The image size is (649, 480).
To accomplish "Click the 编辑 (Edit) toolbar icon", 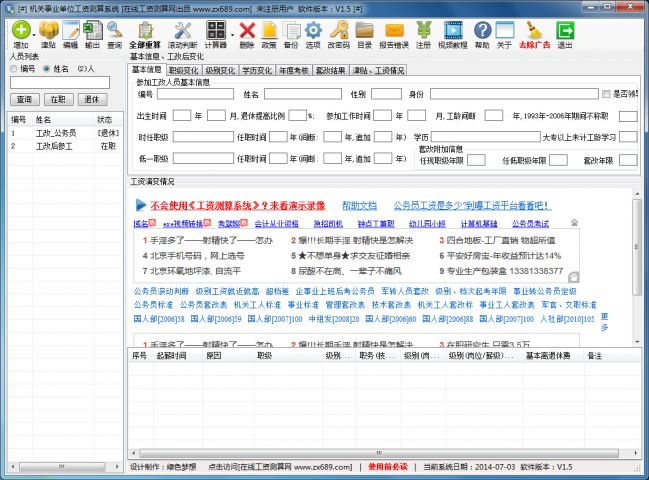I will pos(70,32).
